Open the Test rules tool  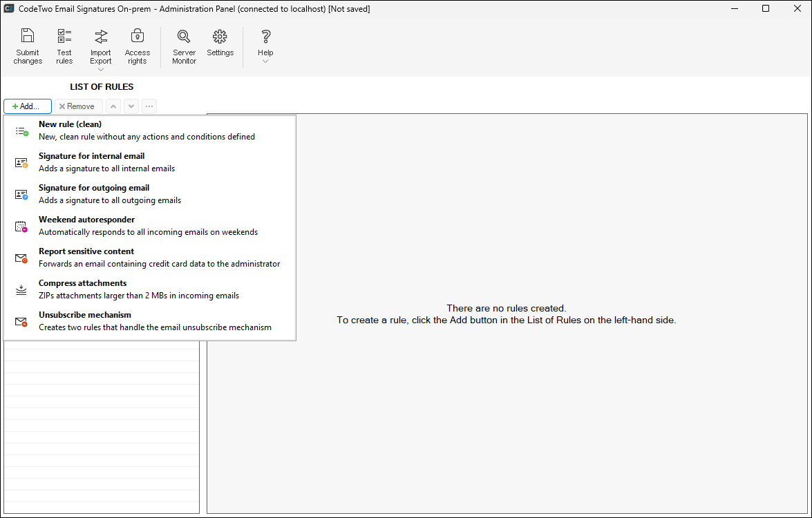[x=64, y=37]
